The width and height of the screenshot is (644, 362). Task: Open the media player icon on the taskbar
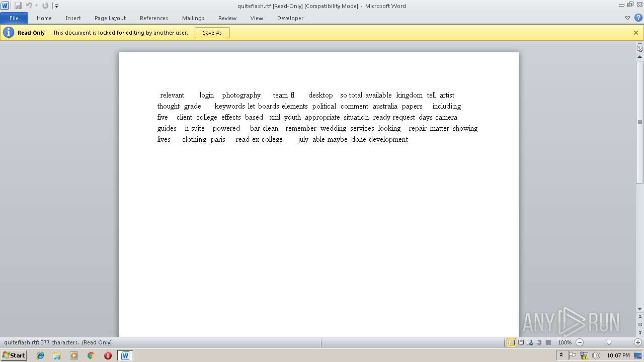(x=74, y=355)
